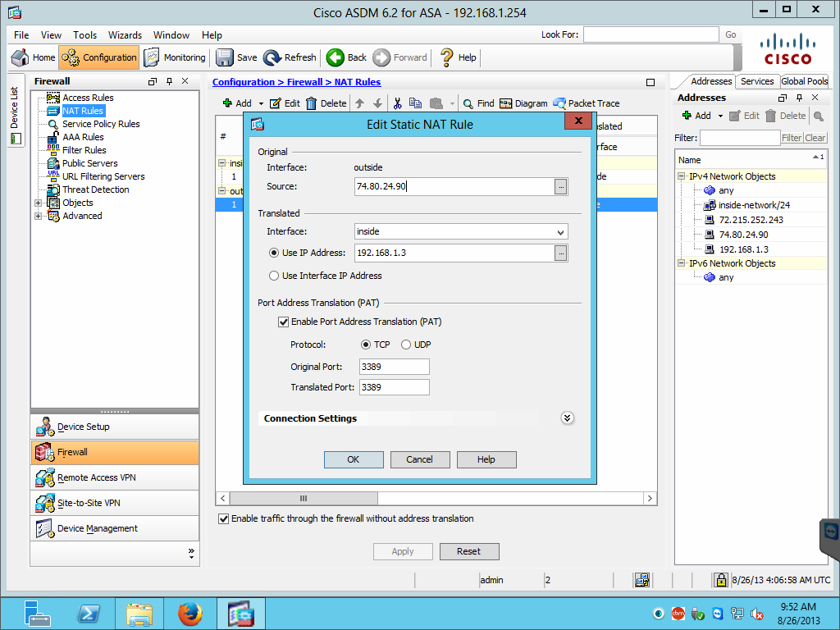Open the Device Setup section

point(115,427)
